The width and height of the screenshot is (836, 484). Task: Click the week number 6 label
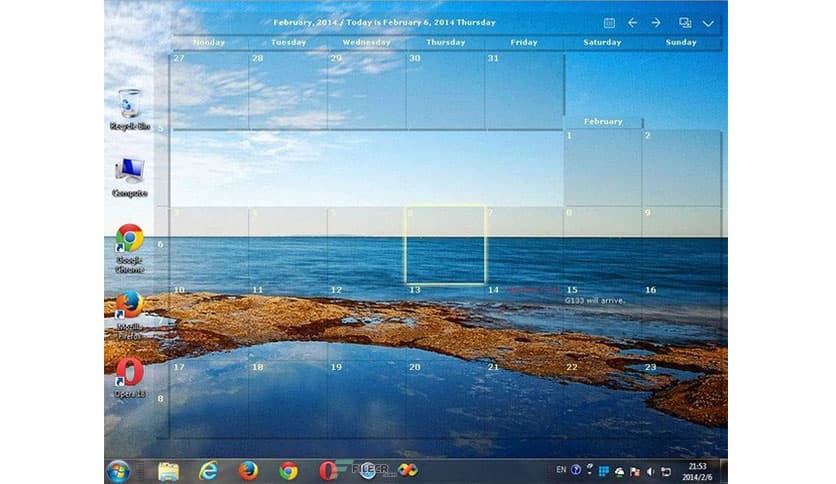tap(160, 244)
